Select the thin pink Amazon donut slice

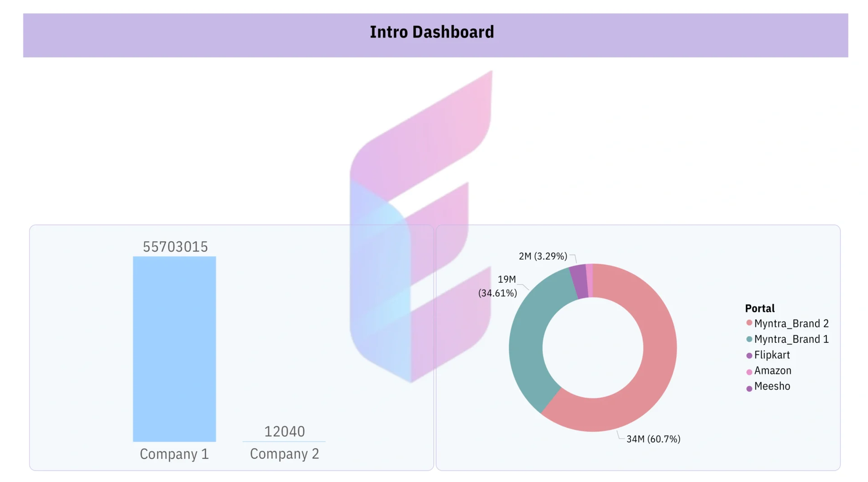pos(590,280)
